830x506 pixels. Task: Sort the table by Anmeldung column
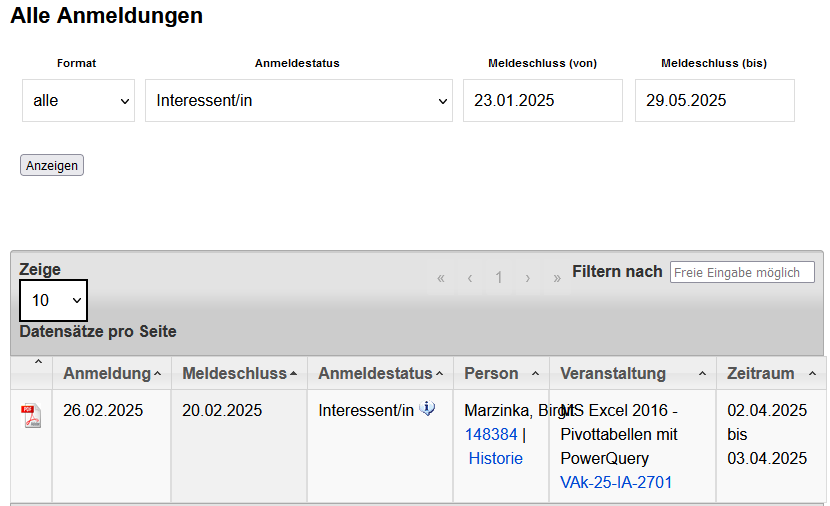point(111,374)
